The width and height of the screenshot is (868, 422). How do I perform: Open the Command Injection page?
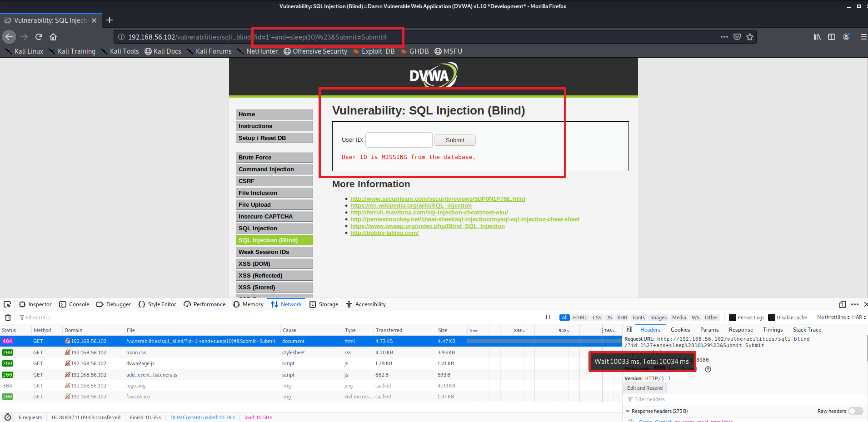(x=274, y=169)
